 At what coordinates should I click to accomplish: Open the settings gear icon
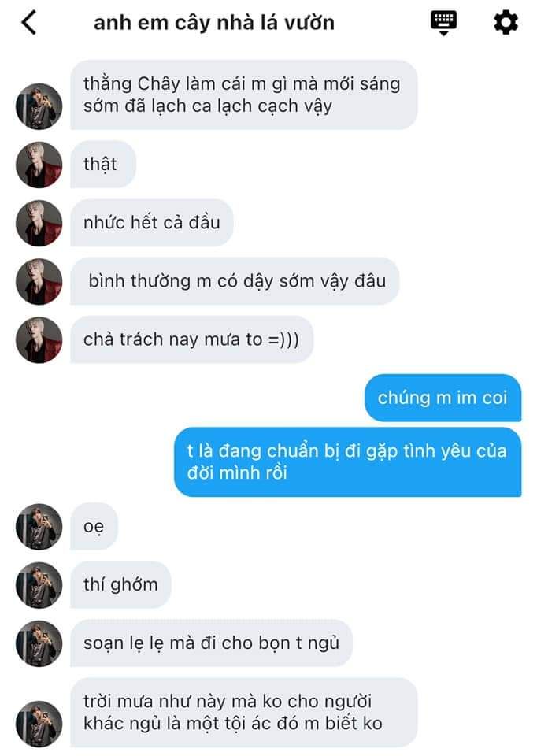click(x=506, y=22)
